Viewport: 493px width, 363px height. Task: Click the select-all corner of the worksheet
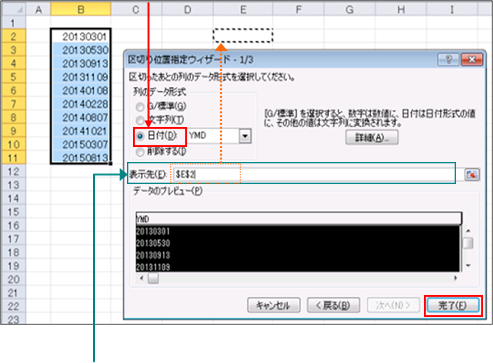coord(13,9)
